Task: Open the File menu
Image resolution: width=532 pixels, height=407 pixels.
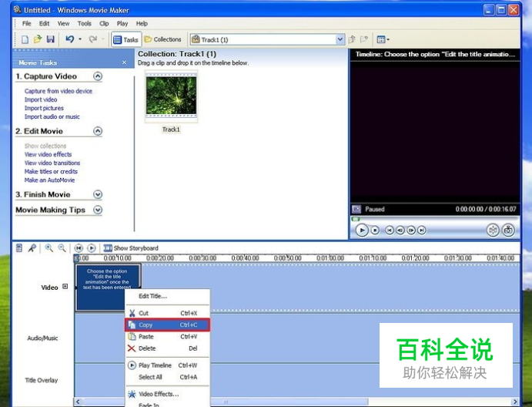Action: tap(26, 23)
